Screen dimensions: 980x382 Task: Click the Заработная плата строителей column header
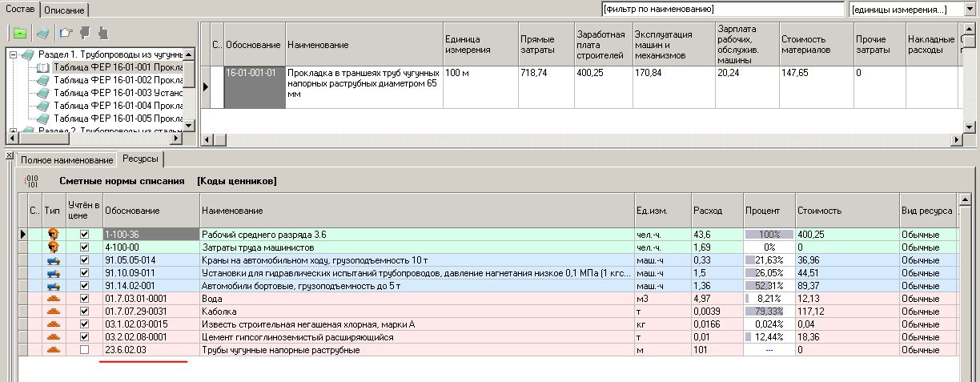(x=602, y=44)
